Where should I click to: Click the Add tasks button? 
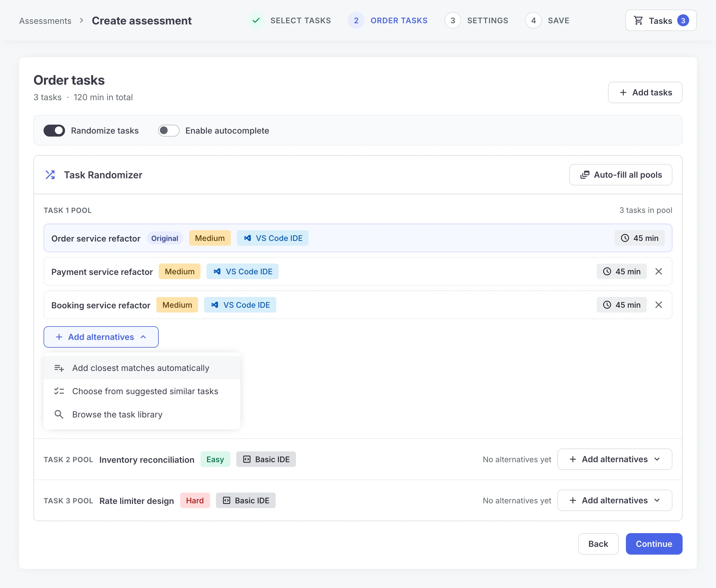point(645,92)
